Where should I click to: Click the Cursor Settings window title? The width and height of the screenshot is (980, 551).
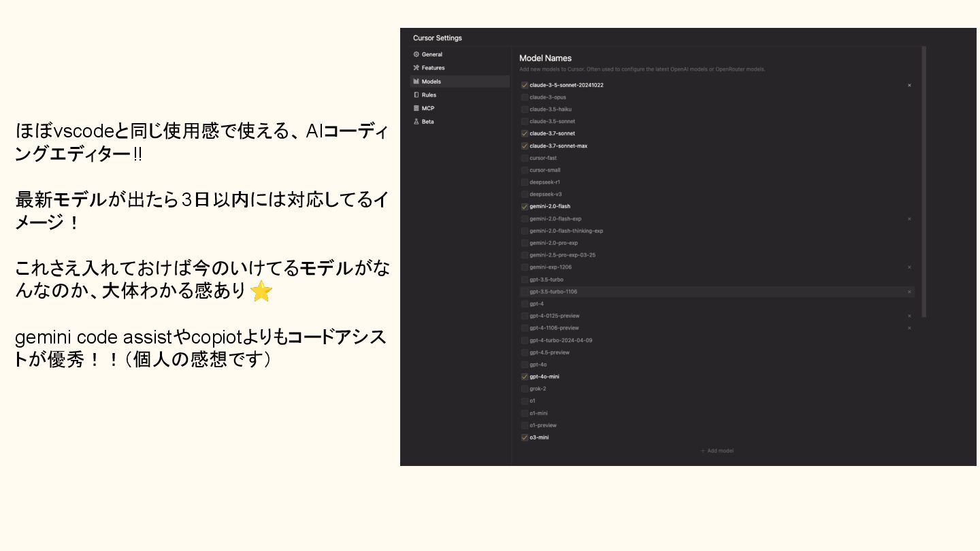[x=438, y=38]
